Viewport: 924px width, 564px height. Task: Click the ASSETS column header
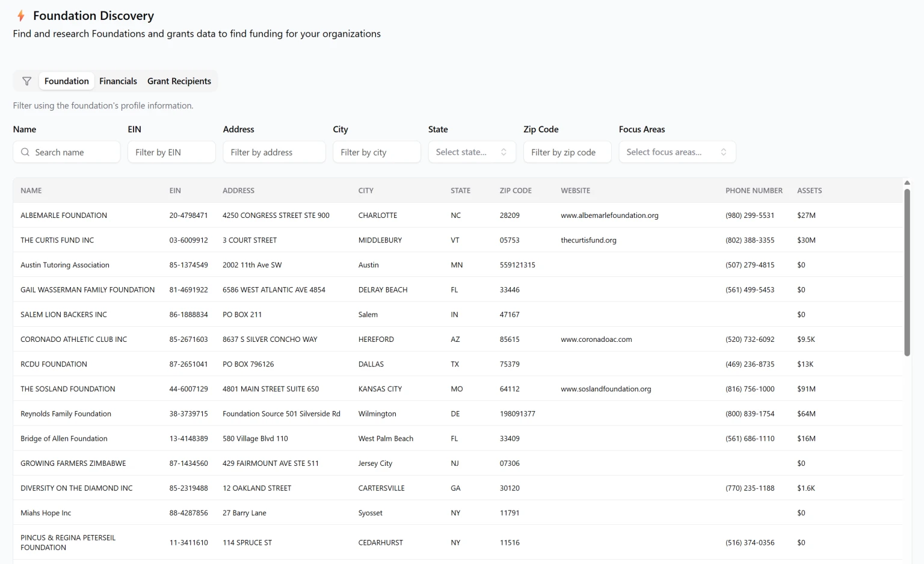[x=809, y=191]
